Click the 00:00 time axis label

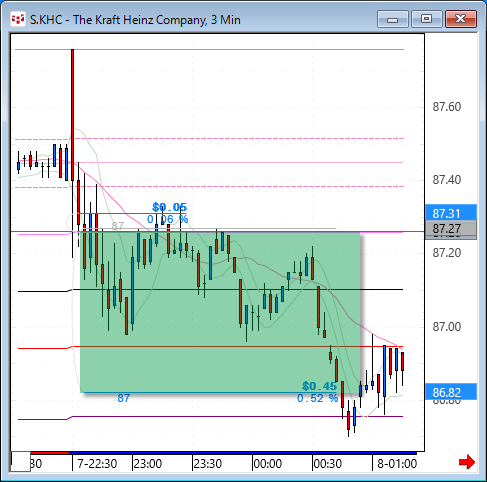click(268, 463)
